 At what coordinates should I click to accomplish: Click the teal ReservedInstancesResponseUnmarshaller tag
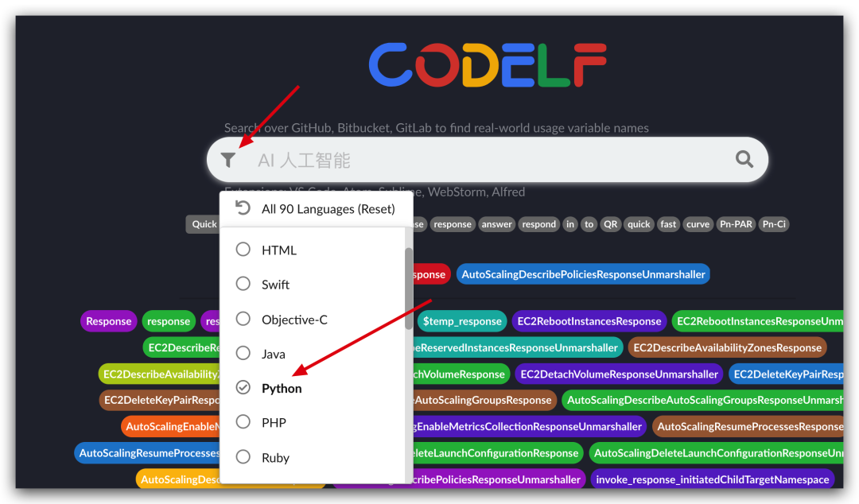(518, 347)
